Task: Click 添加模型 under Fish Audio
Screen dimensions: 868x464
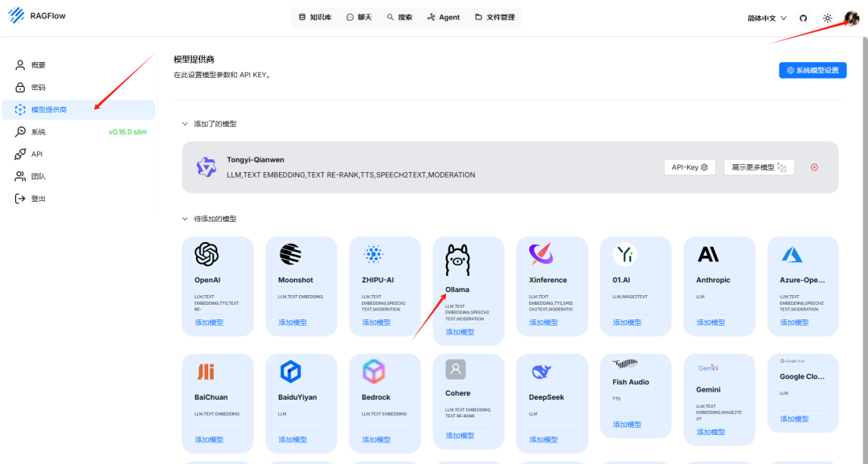Action: tap(627, 425)
